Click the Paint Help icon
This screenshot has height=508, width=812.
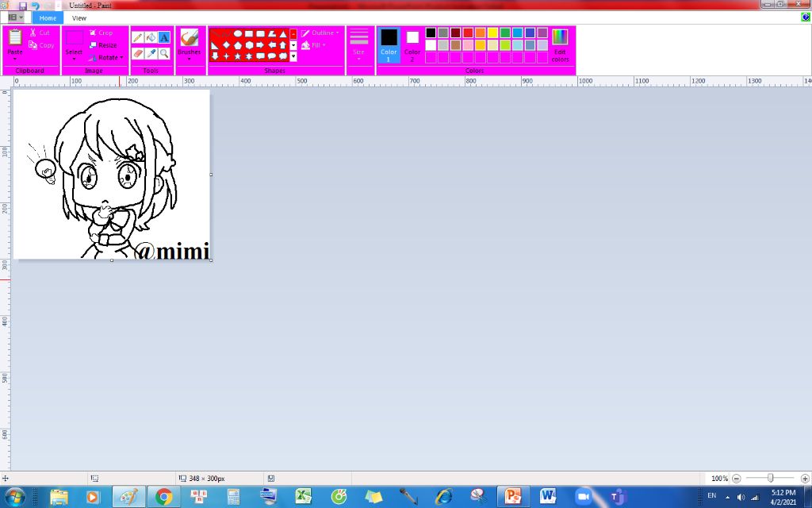click(x=806, y=17)
